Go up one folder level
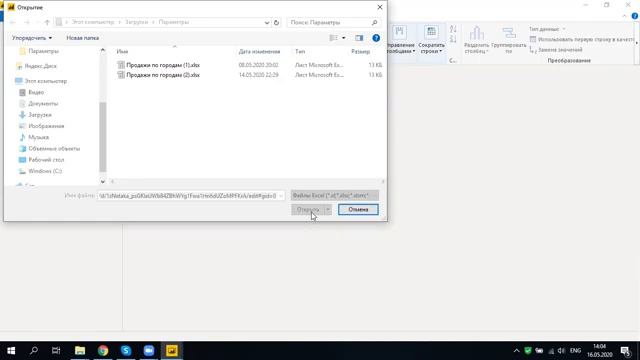This screenshot has width=640, height=360. coord(47,22)
